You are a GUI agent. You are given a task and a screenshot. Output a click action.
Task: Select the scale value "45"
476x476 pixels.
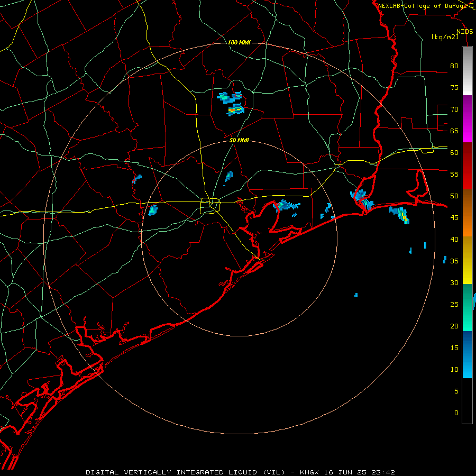pyautogui.click(x=454, y=218)
